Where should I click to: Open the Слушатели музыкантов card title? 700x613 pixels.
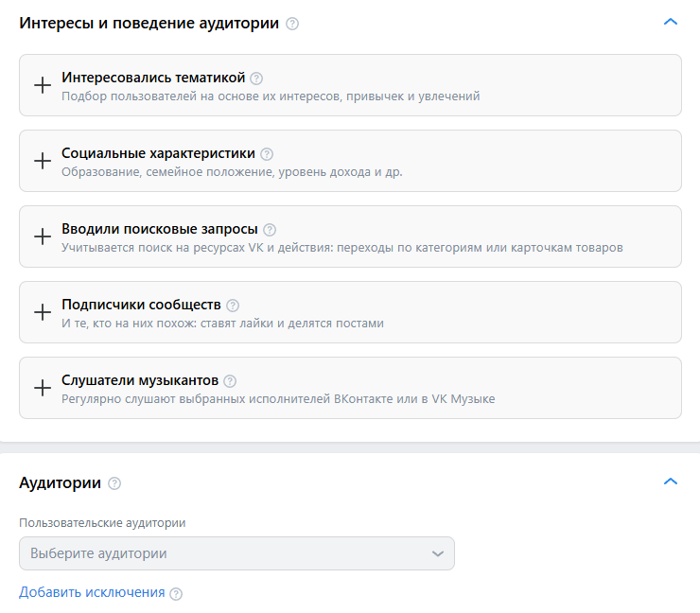pyautogui.click(x=140, y=380)
